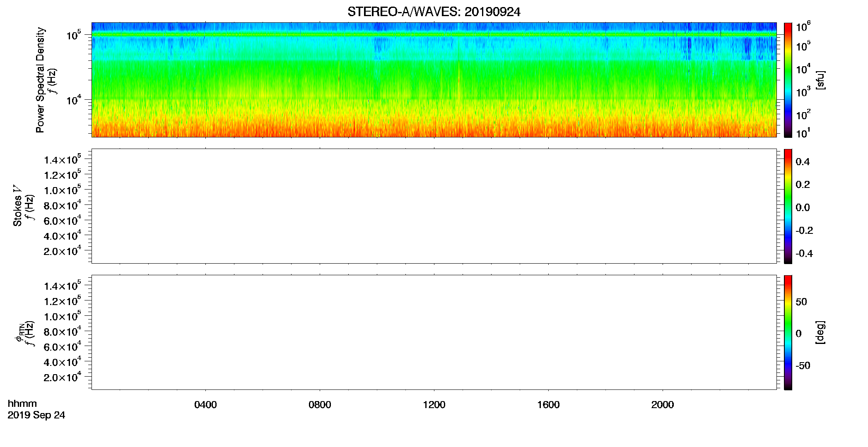
Task: Click the Stokes V colorbar
Action: point(788,206)
